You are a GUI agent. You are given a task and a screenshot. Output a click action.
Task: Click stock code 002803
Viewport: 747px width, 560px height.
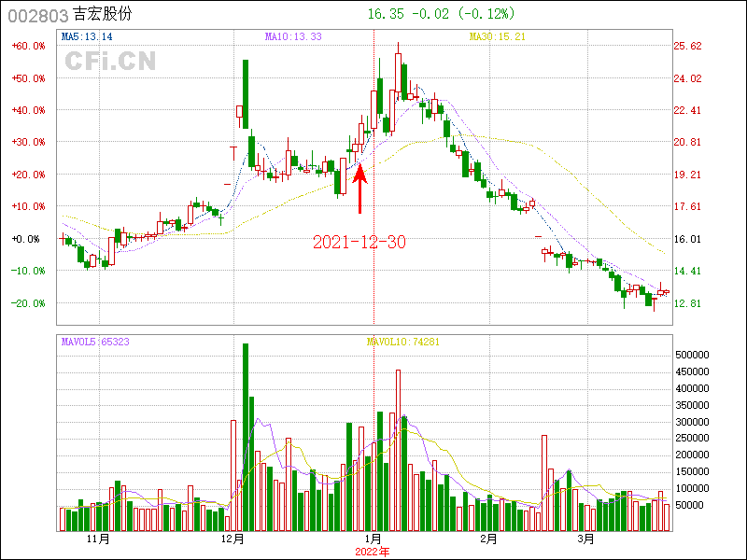pos(38,16)
